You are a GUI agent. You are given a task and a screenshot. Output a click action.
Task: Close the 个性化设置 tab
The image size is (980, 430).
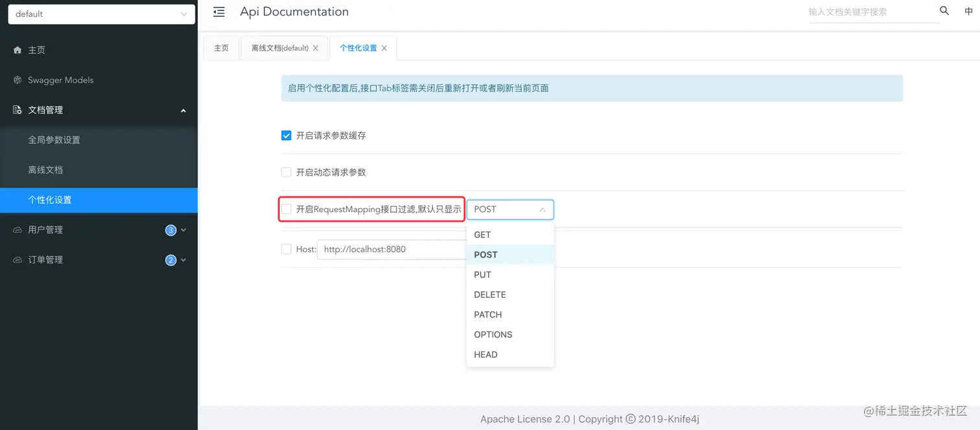click(x=384, y=48)
